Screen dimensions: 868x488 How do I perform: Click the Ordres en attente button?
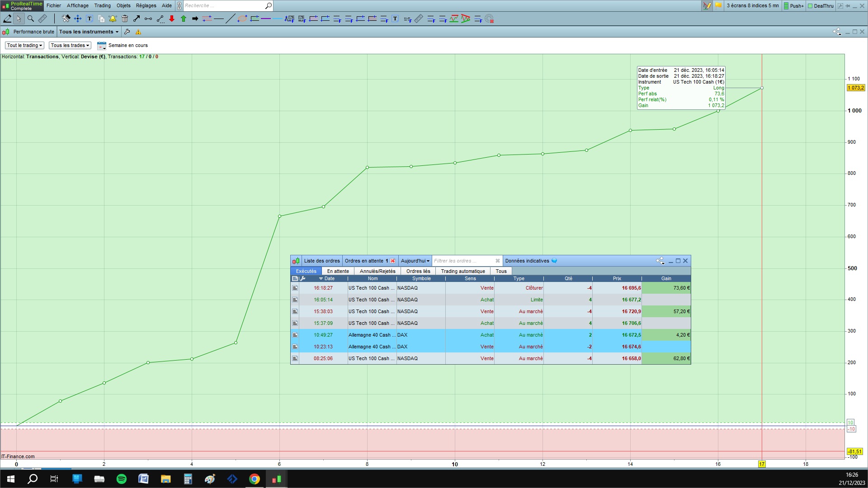[x=364, y=261]
